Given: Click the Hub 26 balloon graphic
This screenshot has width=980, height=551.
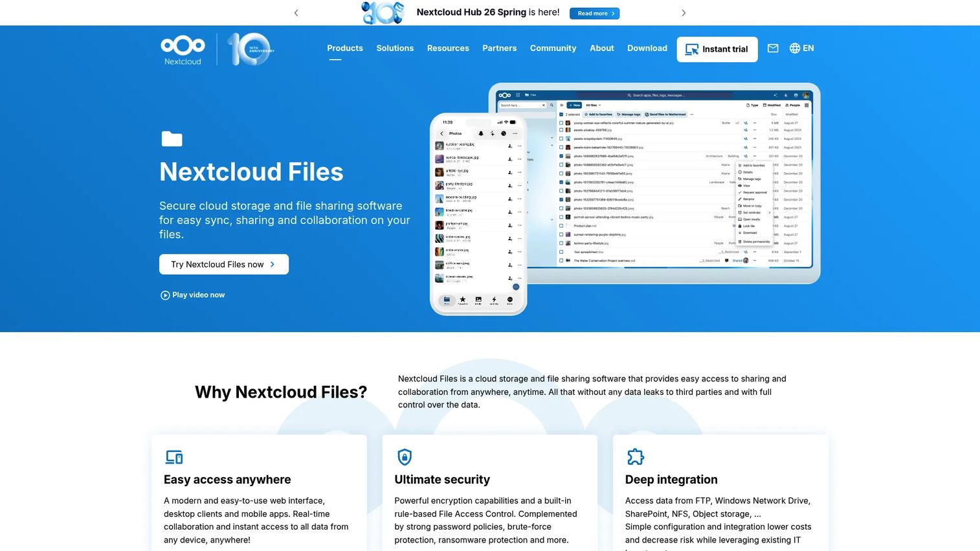Looking at the screenshot, I should (383, 13).
